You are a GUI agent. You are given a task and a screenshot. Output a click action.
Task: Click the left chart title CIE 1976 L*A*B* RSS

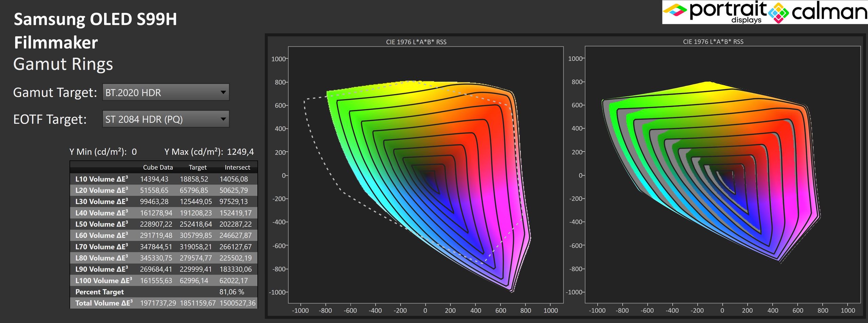point(416,42)
